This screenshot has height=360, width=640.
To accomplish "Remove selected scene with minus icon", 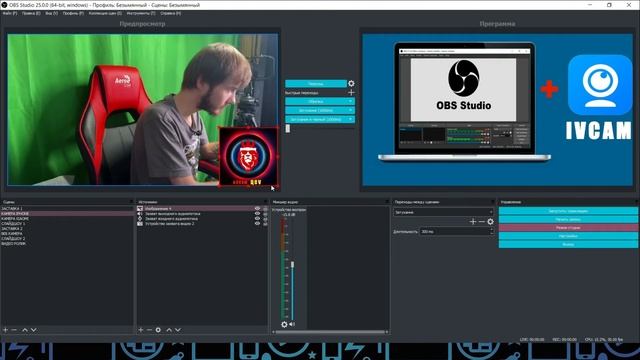I will 14,329.
